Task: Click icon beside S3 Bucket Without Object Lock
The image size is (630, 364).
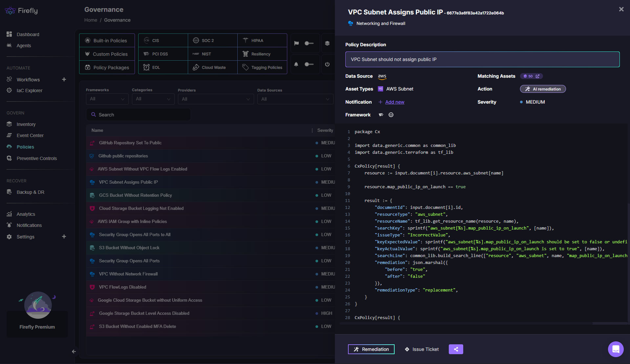Action: [92, 248]
